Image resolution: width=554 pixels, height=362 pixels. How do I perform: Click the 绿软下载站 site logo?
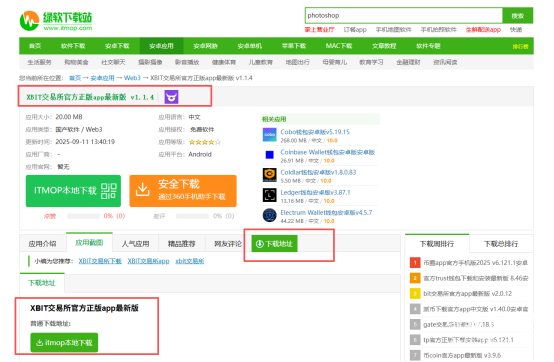tap(56, 20)
